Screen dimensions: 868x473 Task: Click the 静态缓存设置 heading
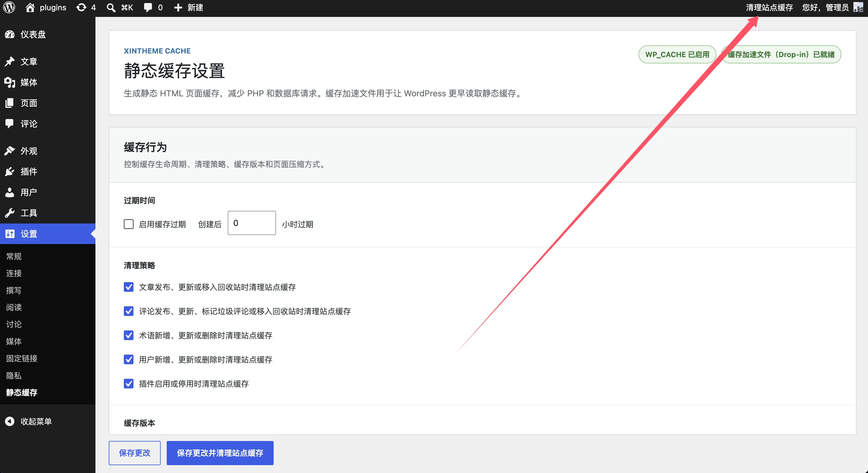tap(174, 71)
